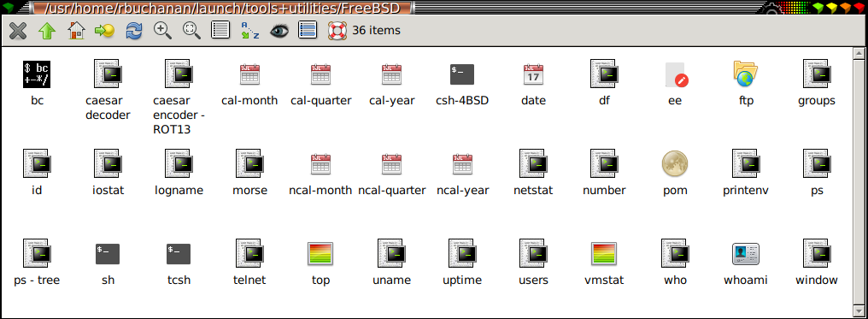Select the whoami ID card icon
This screenshot has width=868, height=319.
click(x=746, y=254)
